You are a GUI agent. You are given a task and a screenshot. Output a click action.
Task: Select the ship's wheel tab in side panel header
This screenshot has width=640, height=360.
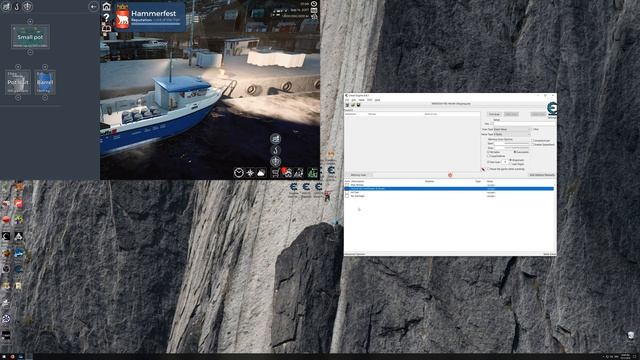tap(27, 6)
